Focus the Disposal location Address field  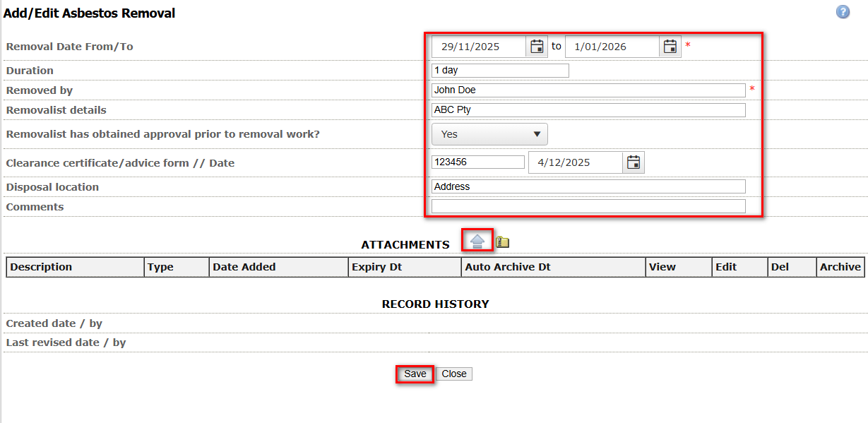[x=588, y=186]
